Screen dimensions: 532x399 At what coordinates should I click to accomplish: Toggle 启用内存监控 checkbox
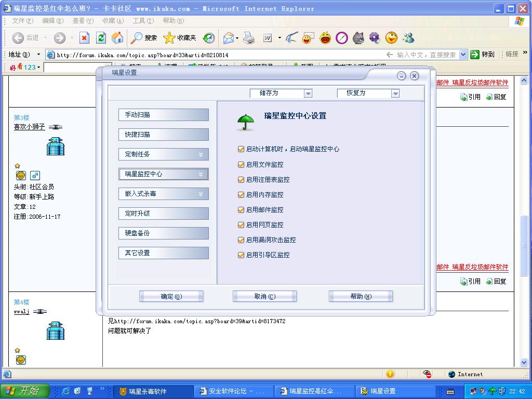[x=241, y=195]
